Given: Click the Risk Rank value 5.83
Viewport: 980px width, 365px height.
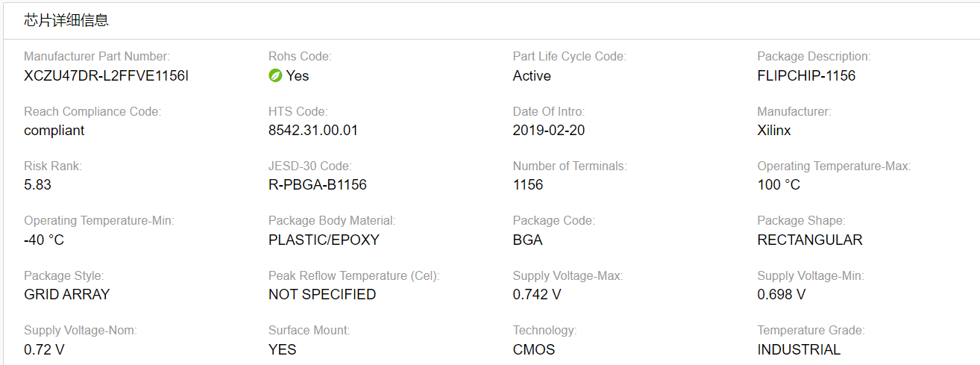Looking at the screenshot, I should pos(38,185).
